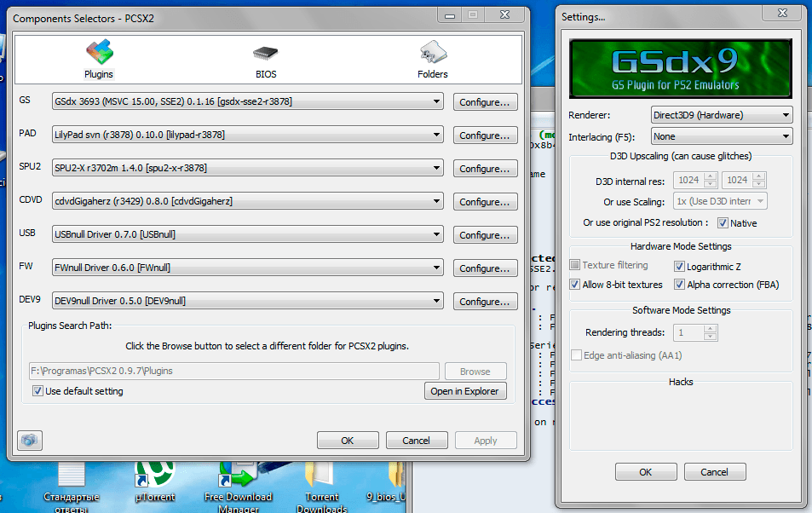
Task: Open the PAD plugin dropdown
Action: [x=248, y=135]
